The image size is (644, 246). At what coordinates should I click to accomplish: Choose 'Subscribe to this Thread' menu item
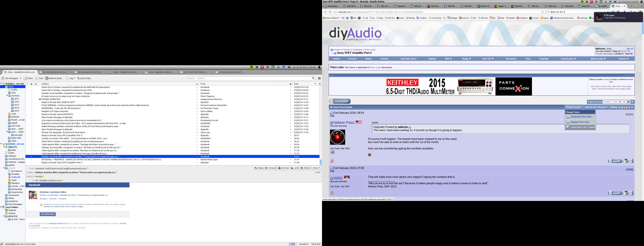pos(580,127)
